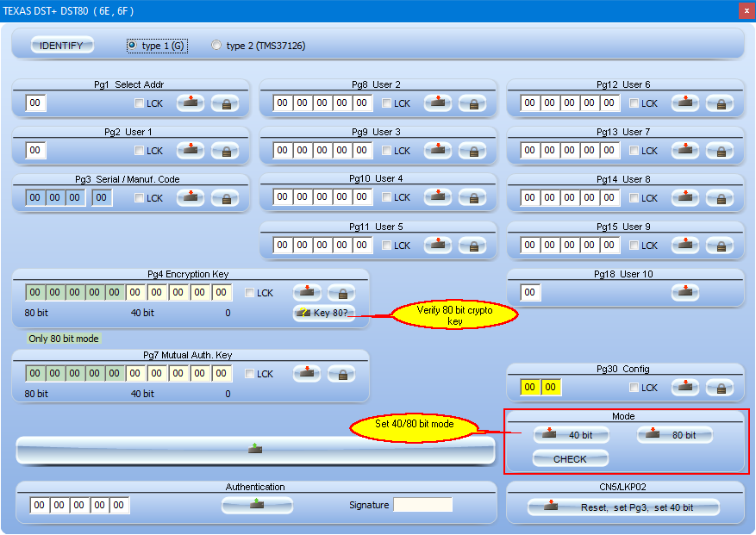Write the Pg2 User 1 page
Viewport: 756px width, 535px height.
(x=191, y=151)
